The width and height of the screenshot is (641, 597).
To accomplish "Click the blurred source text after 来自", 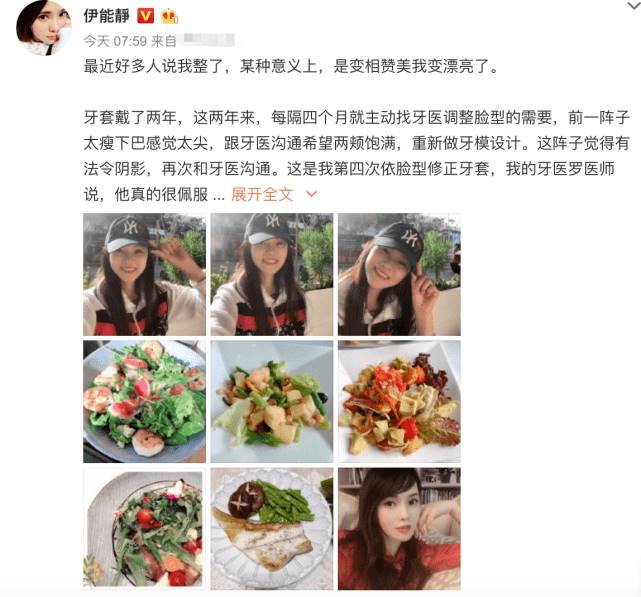I will [208, 40].
